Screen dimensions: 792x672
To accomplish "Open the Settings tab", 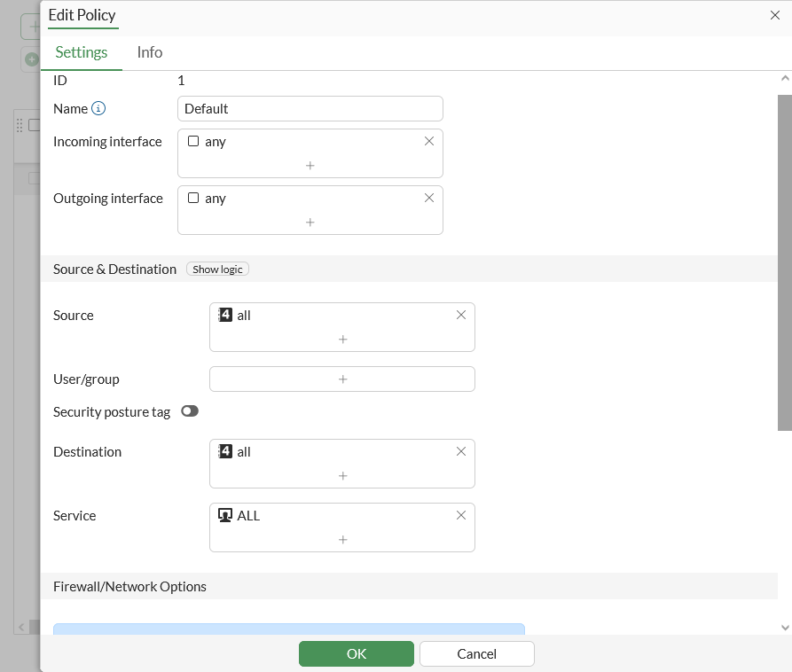I will point(82,52).
